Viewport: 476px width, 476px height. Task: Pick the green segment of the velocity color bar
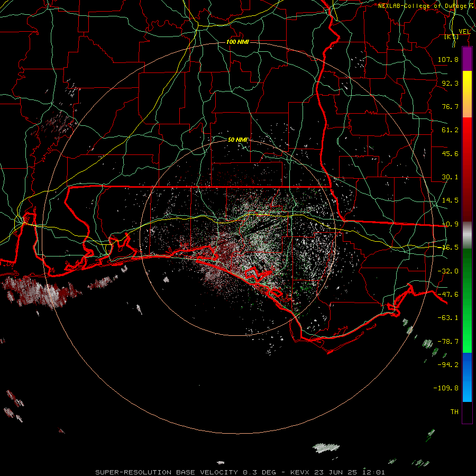tap(467, 300)
